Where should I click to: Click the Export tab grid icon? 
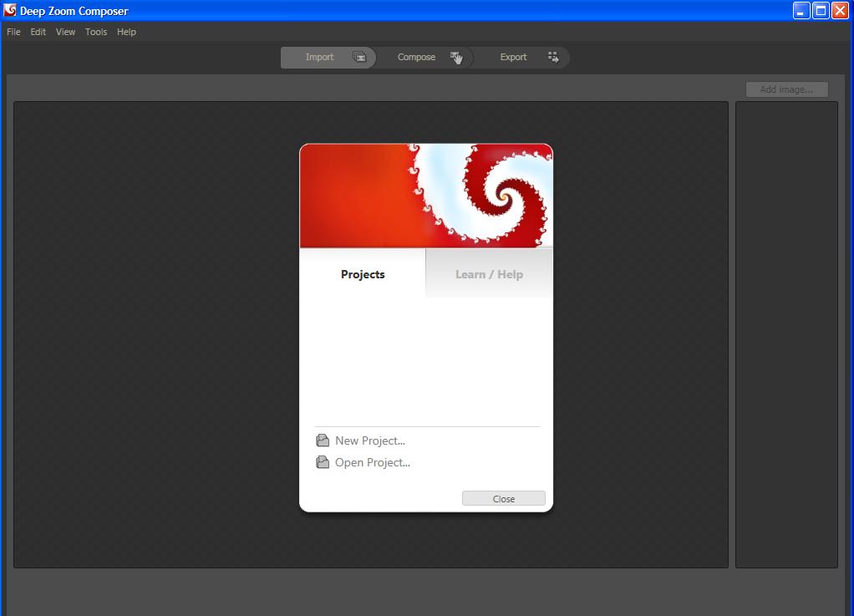coord(553,57)
